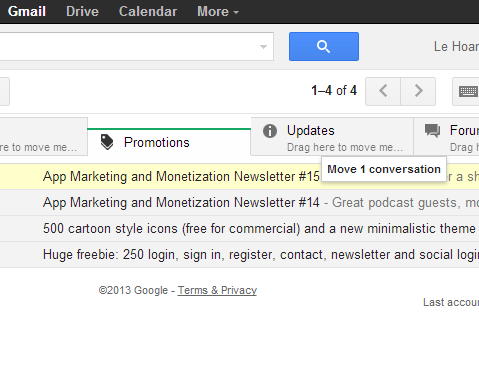Switch to the Forums tab

[x=446, y=137]
